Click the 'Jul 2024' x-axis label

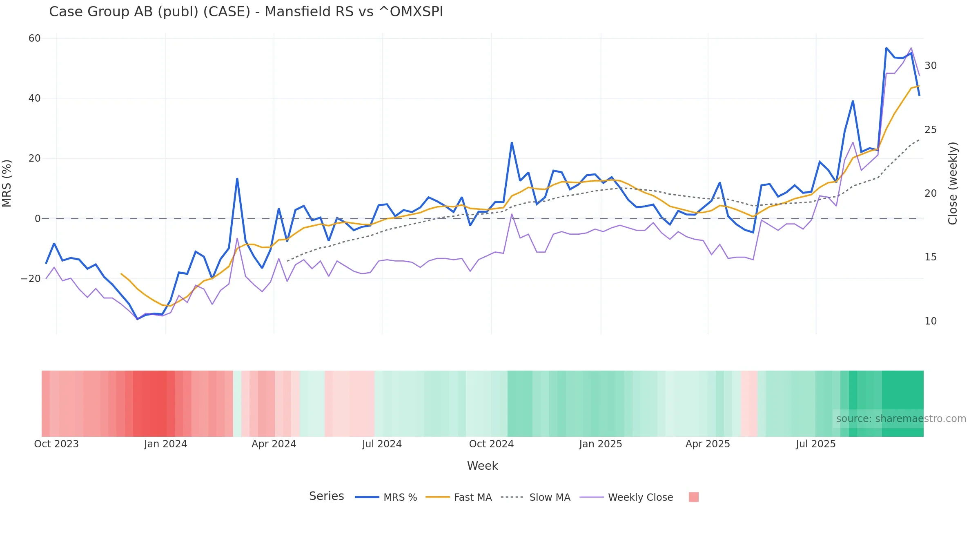click(x=382, y=444)
